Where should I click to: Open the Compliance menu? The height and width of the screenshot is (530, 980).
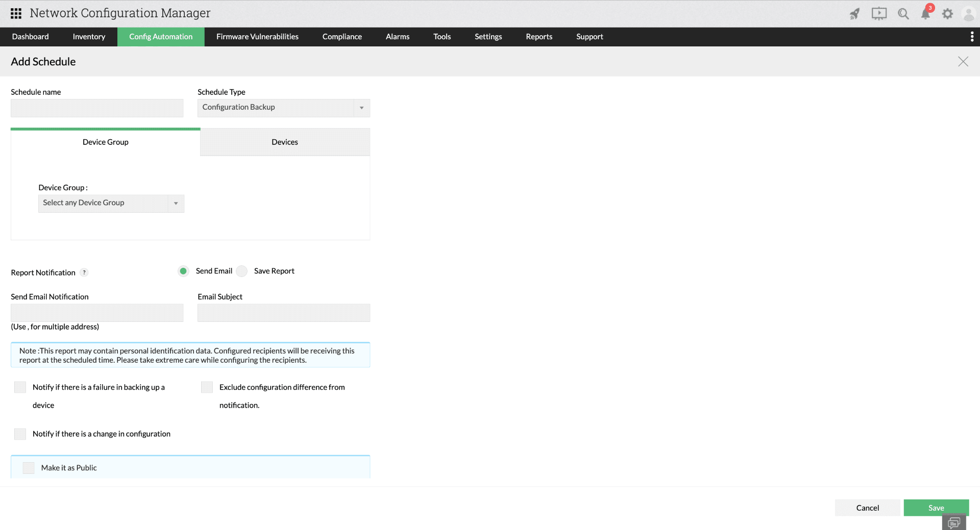[342, 37]
